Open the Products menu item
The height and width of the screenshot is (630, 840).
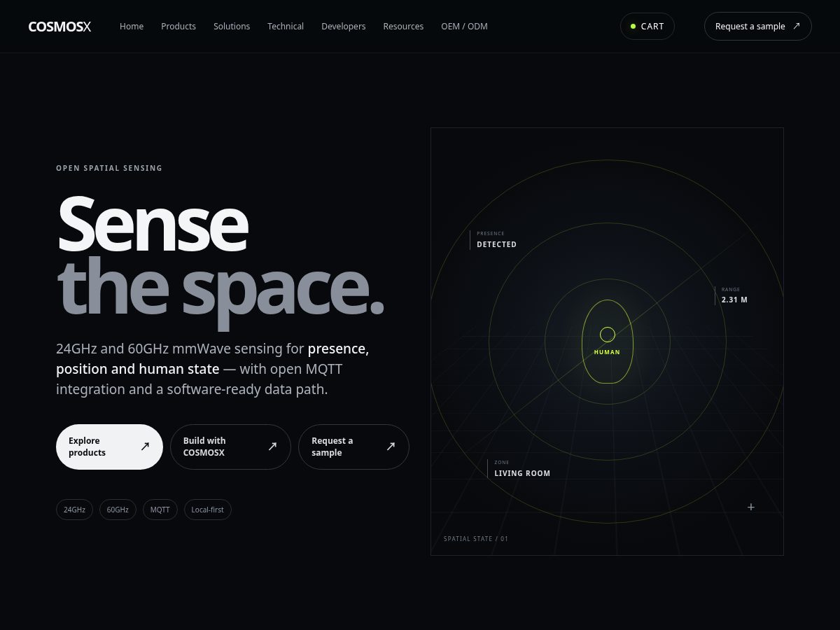point(178,27)
